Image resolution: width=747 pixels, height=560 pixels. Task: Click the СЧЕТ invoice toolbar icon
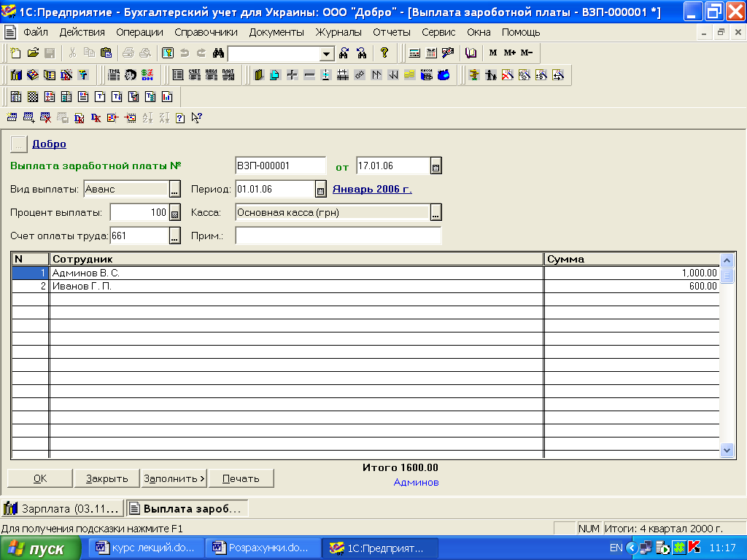pyautogui.click(x=194, y=75)
